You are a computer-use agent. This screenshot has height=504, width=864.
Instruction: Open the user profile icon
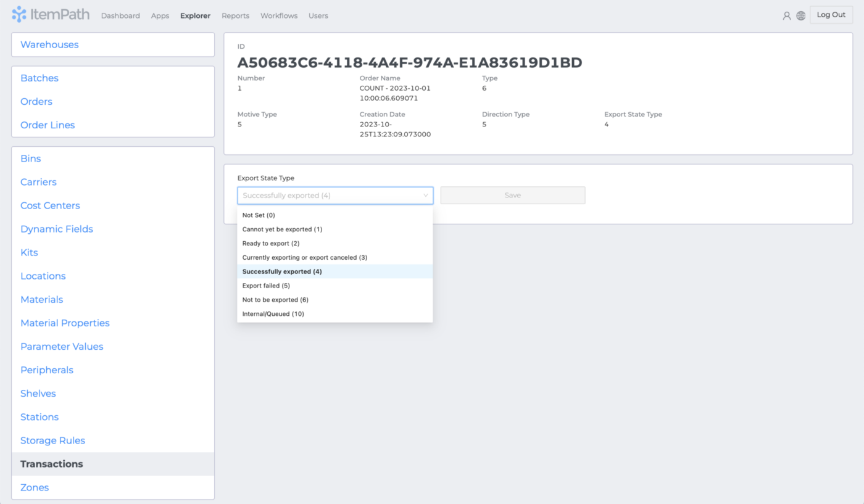click(x=787, y=15)
